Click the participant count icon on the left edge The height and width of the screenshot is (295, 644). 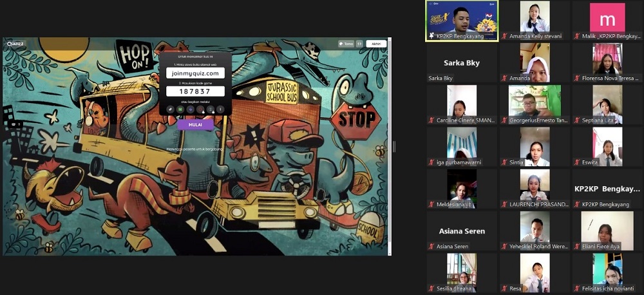(14, 124)
